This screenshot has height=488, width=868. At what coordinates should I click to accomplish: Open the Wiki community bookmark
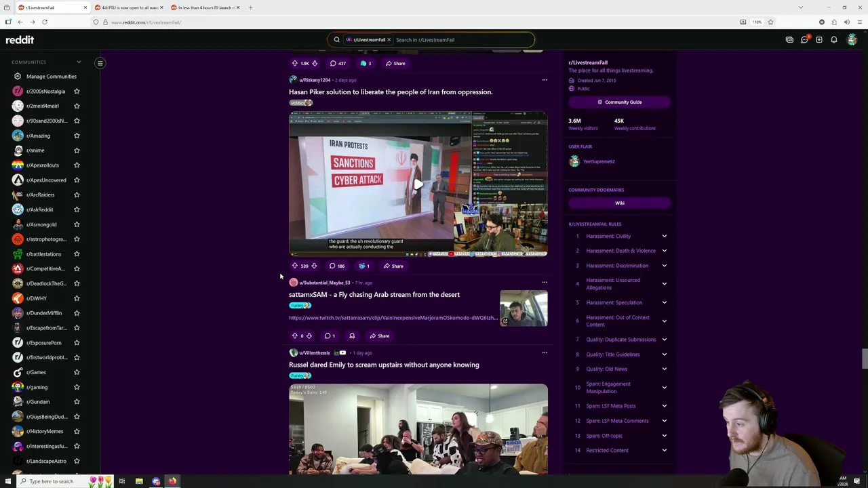(x=619, y=203)
